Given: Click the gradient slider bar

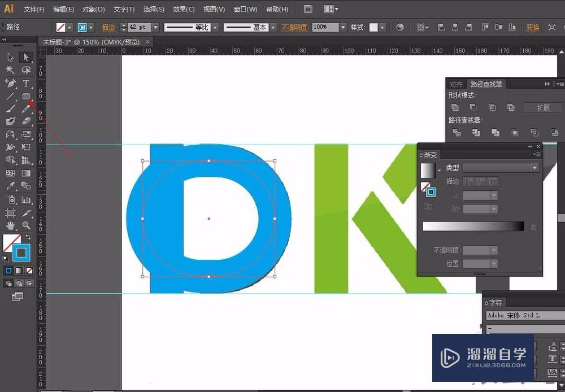Looking at the screenshot, I should 473,227.
